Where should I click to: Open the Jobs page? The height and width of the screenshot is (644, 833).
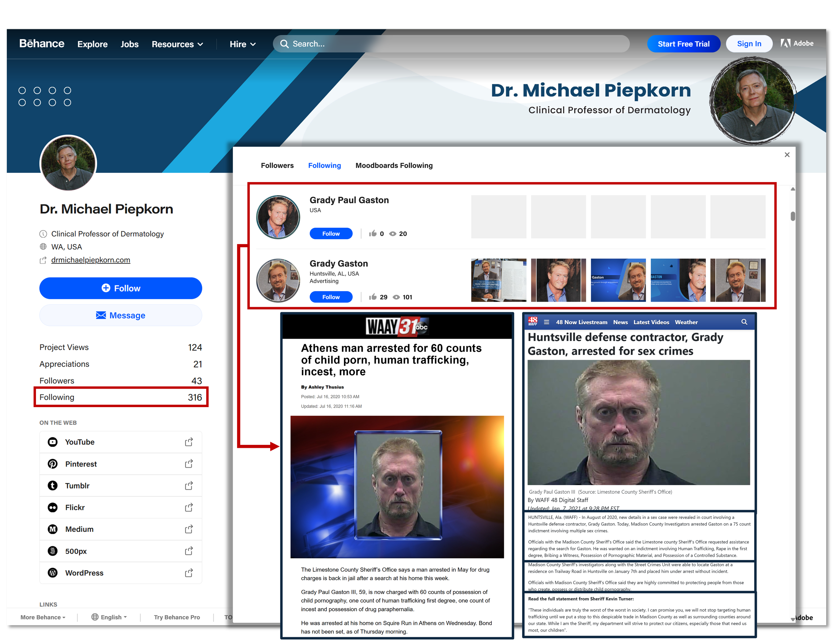click(130, 44)
